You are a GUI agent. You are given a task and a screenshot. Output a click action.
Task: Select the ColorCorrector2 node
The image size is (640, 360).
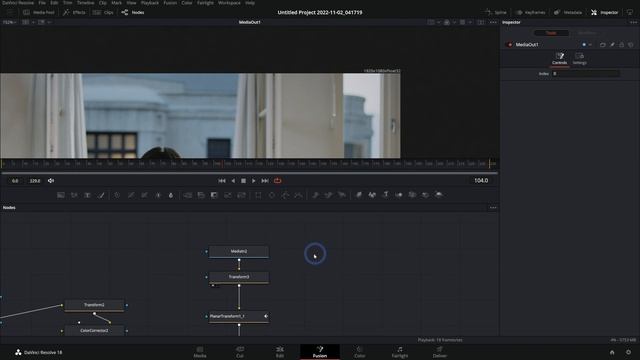click(94, 331)
